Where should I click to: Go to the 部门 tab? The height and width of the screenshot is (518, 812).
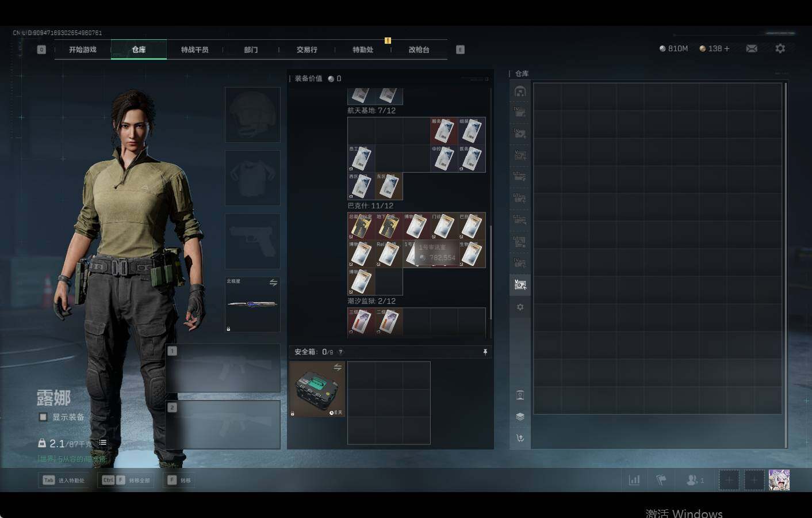point(251,49)
